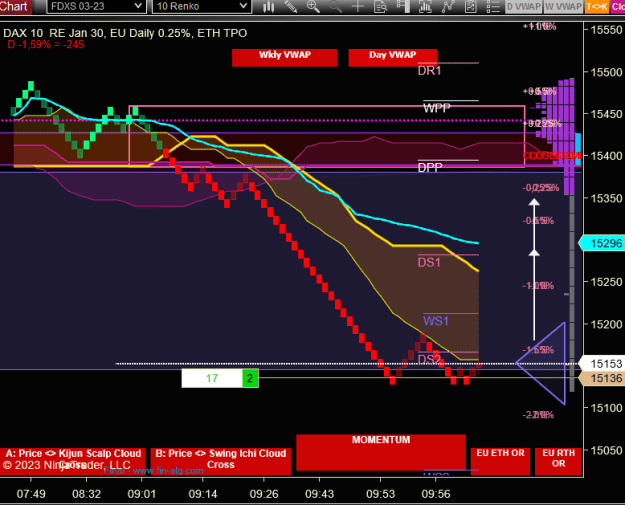Click the tan 15136 price marker
The image size is (625, 505).
click(x=601, y=378)
